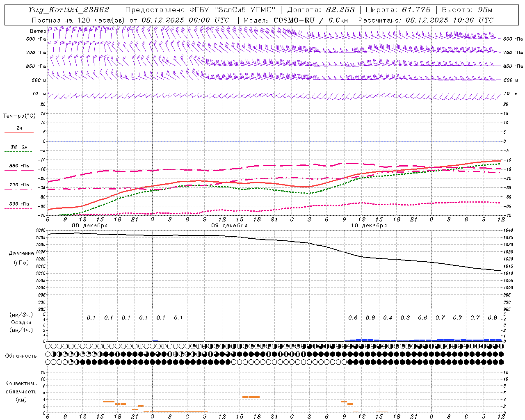This screenshot has width=525, height=420.
Task: Click the Долгота: 82.253 header field
Action: point(320,10)
